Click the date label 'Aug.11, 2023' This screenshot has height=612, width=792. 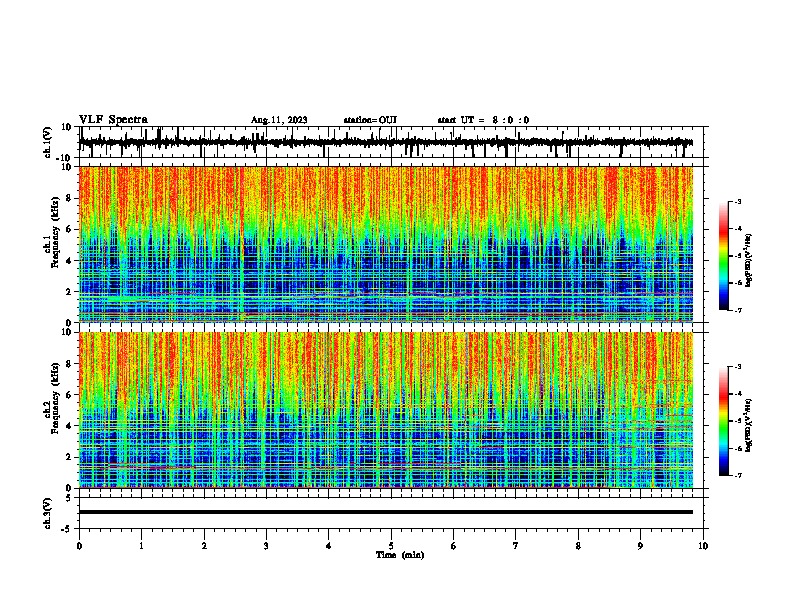[279, 120]
